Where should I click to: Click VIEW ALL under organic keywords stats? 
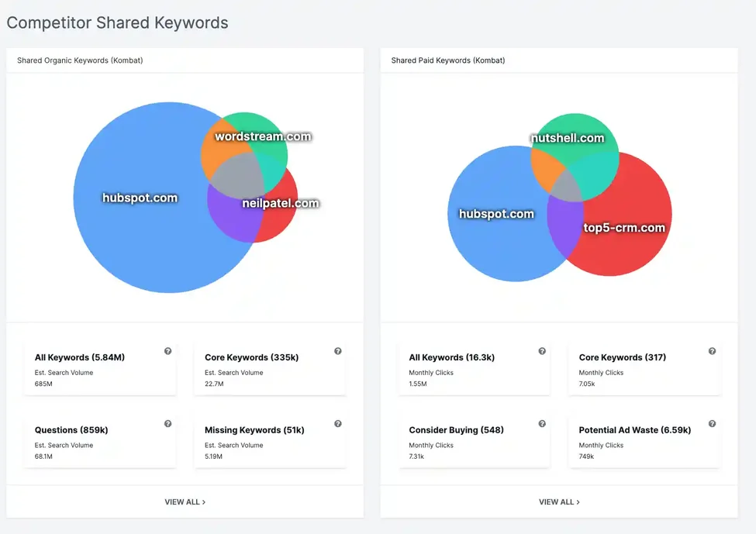185,501
